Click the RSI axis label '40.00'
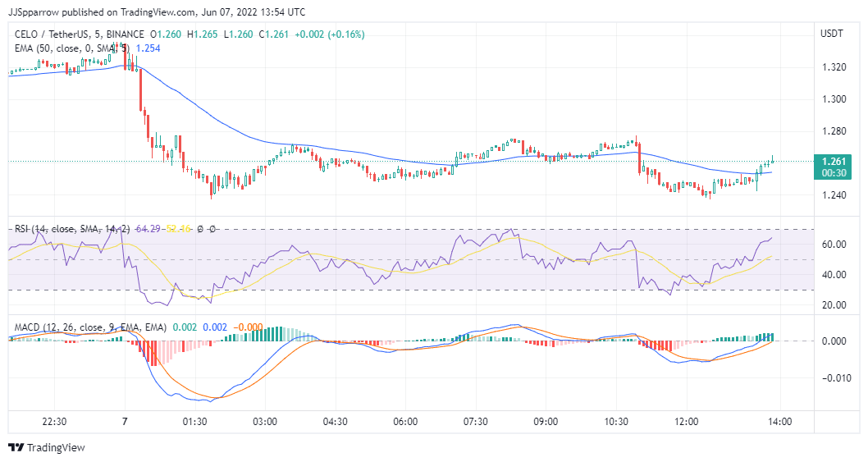Screen dimensions: 868x462 click(834, 275)
